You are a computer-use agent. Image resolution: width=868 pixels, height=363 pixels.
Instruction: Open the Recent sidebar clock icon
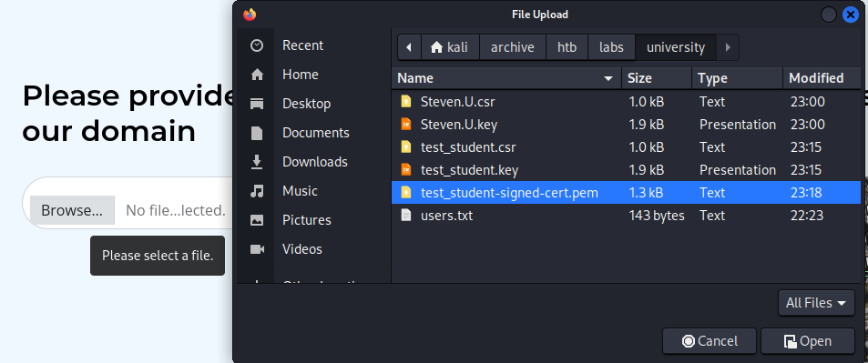click(257, 45)
